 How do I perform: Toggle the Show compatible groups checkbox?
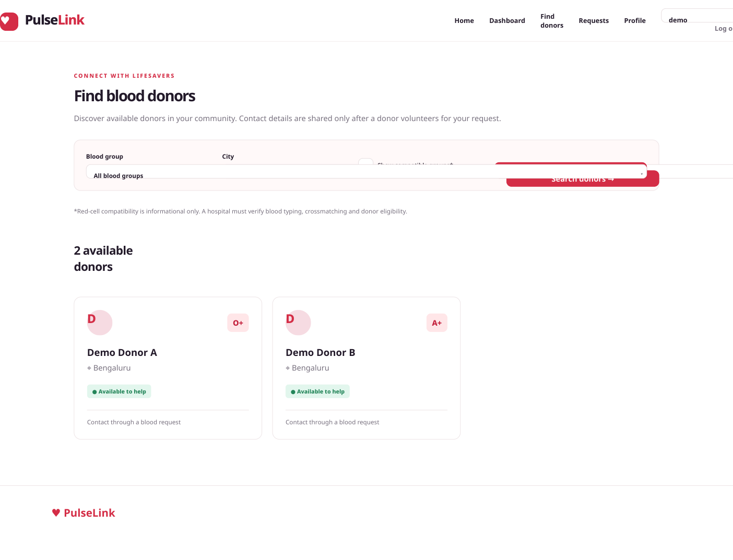365,161
